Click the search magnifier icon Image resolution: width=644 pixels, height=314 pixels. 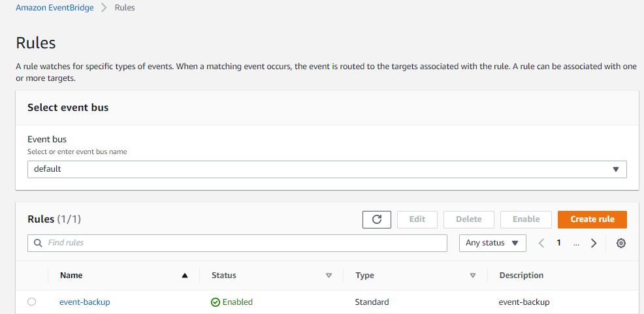pyautogui.click(x=39, y=243)
